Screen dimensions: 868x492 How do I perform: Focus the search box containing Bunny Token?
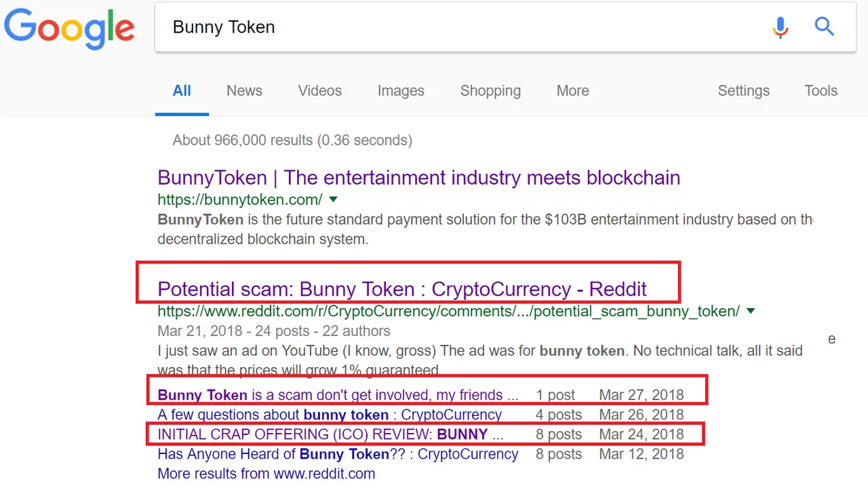(x=505, y=27)
